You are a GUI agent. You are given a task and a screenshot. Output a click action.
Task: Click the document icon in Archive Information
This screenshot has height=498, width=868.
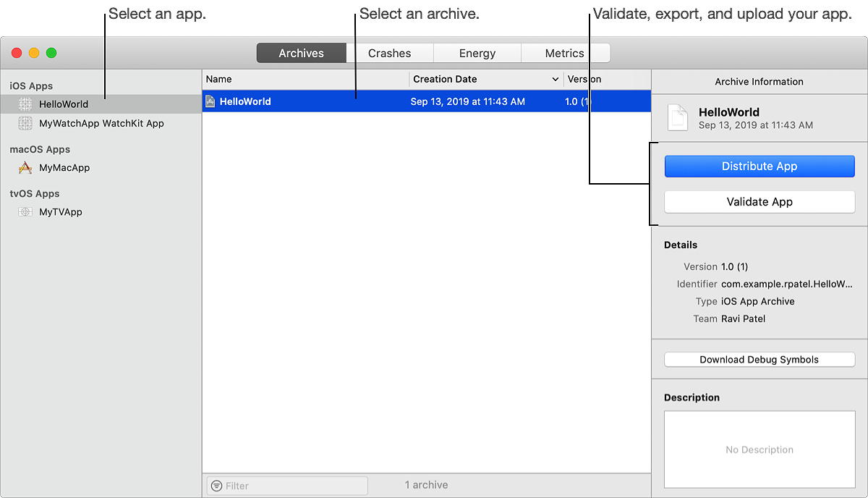coord(678,118)
